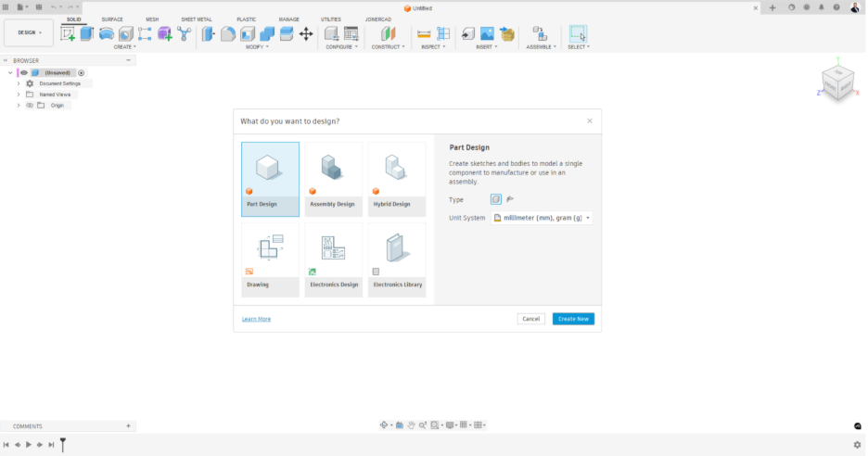Expand the Origin tree node
The image size is (868, 456).
click(x=19, y=105)
